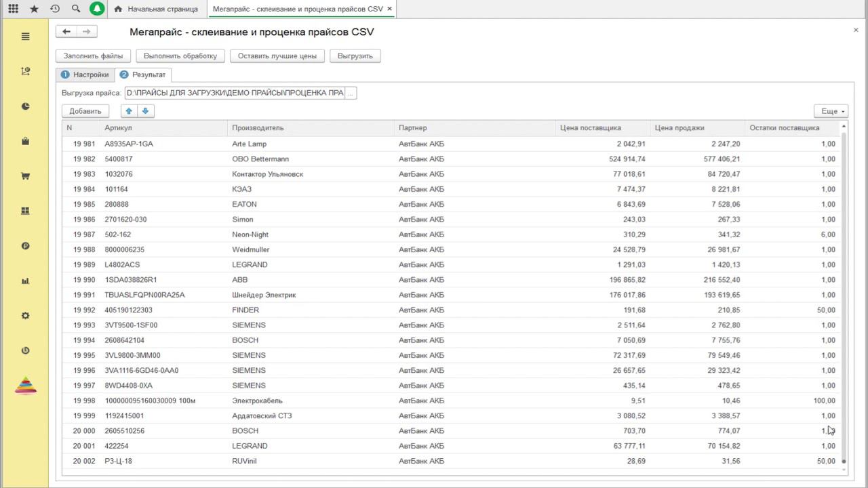This screenshot has width=868, height=488.
Task: Open favorites star in top bar
Action: coord(34,9)
